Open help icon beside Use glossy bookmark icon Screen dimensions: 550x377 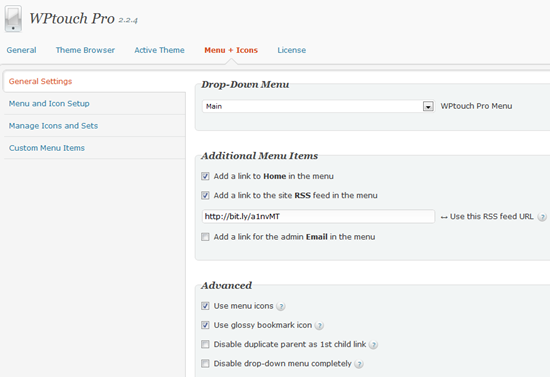tap(319, 326)
